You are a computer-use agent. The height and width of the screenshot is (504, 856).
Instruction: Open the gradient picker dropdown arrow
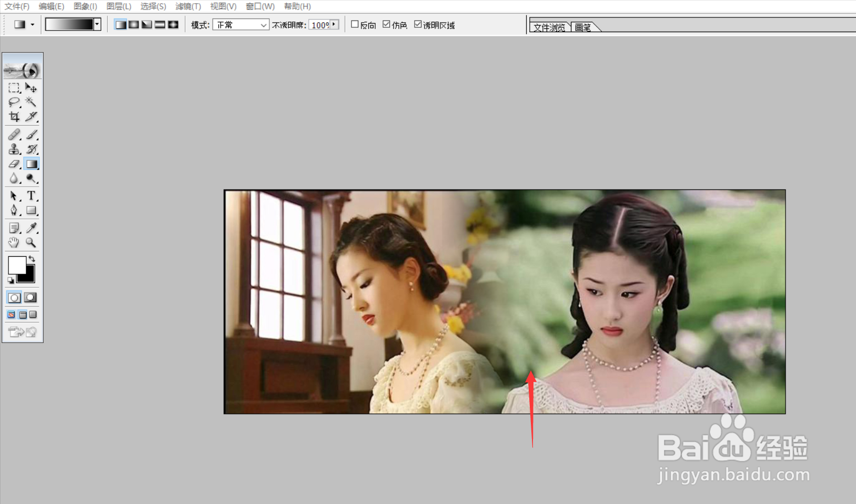(x=97, y=24)
